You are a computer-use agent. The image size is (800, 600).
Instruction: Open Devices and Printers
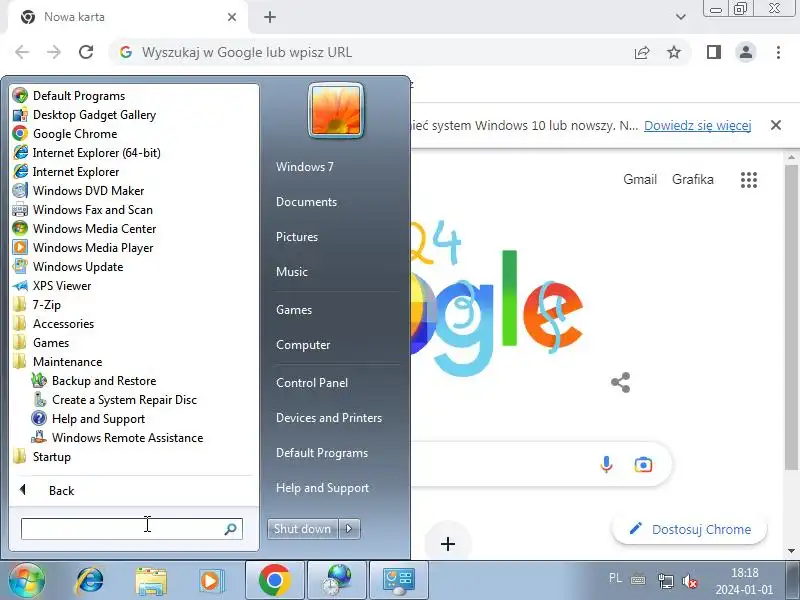[x=329, y=418]
